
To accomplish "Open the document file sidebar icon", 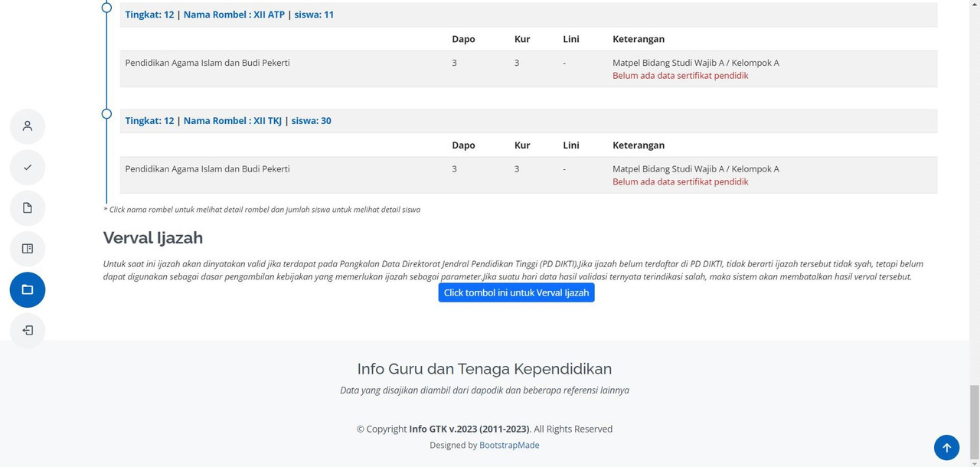I will pos(28,208).
